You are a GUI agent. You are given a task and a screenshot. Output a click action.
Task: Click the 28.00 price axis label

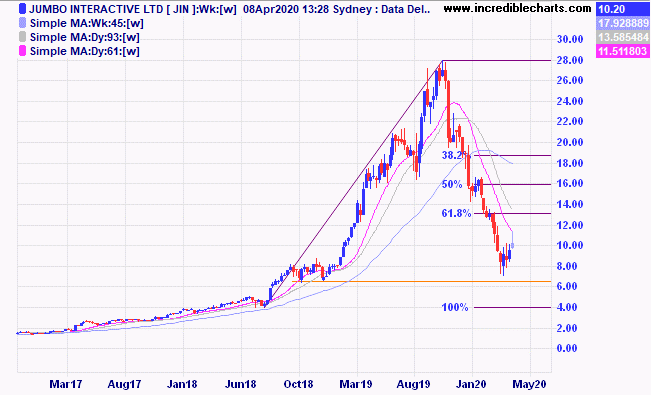click(x=570, y=60)
